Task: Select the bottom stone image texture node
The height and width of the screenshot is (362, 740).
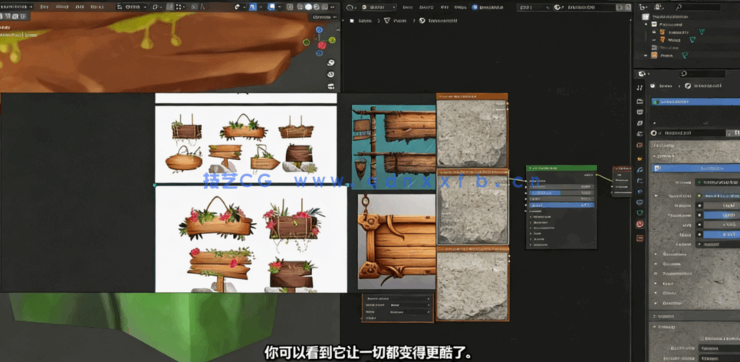Action: tap(472, 283)
